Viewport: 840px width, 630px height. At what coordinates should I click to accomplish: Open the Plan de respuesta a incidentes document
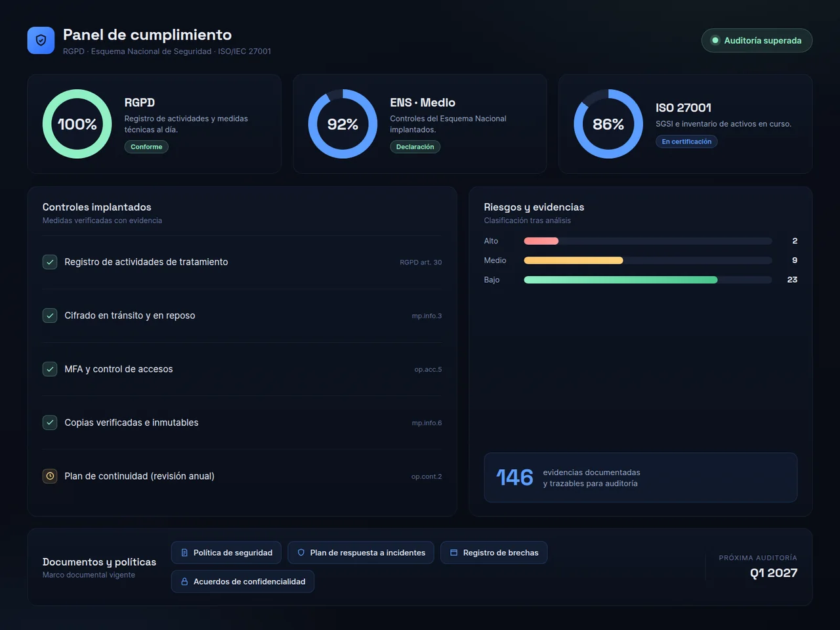(361, 553)
